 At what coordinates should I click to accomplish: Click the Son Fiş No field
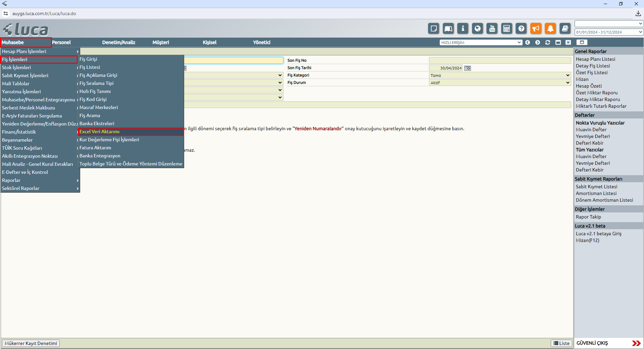[x=500, y=60]
